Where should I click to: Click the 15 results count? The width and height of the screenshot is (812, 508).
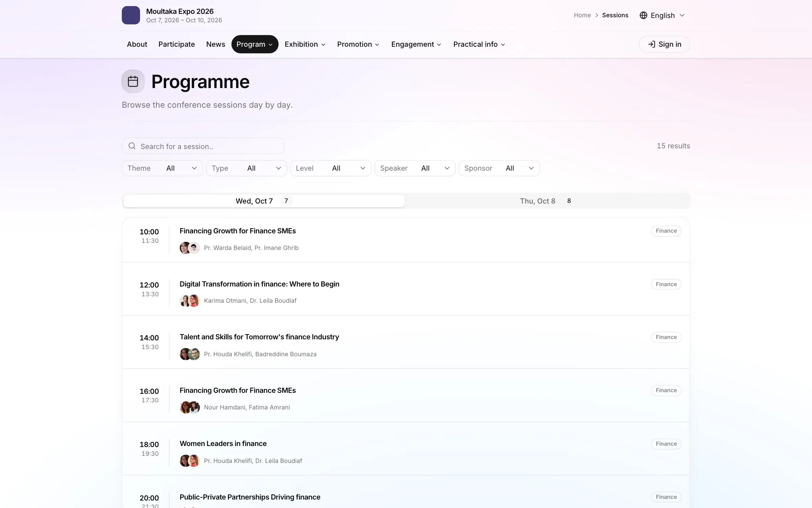click(673, 146)
